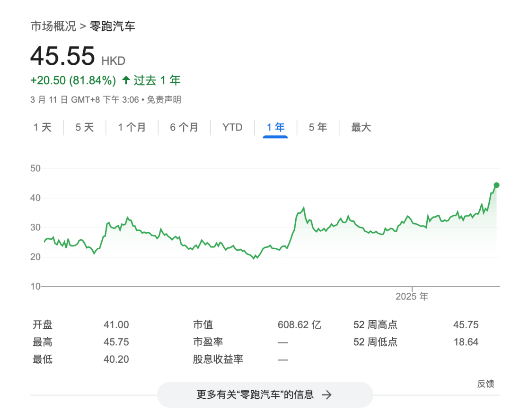
Task: Click the green end-point dot on the chart
Action: pos(496,185)
